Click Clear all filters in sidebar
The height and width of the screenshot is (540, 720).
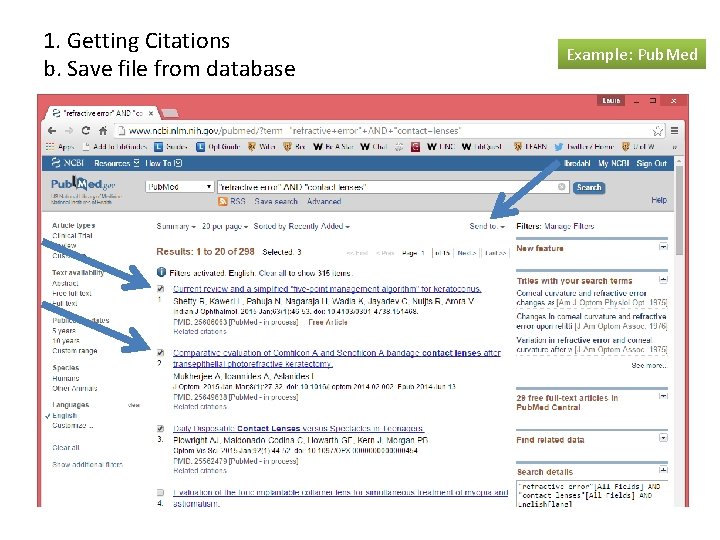tap(66, 447)
